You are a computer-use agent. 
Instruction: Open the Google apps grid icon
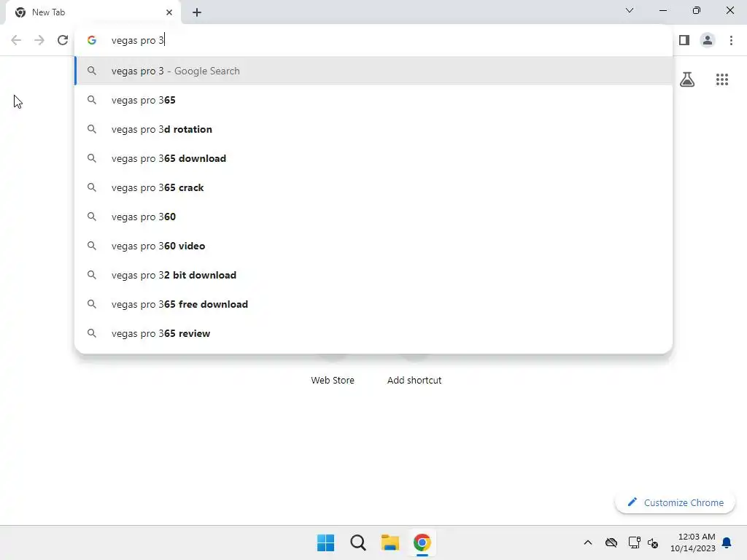722,79
